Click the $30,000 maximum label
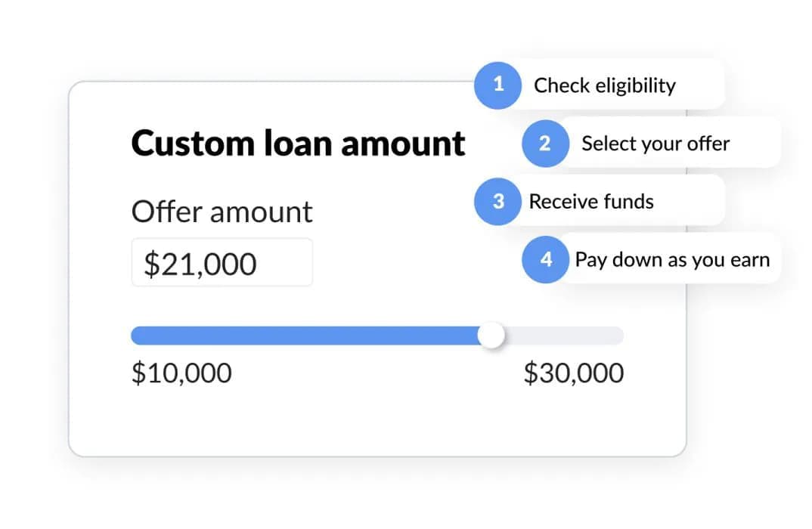Screen dimensions: 812x529 (x=573, y=373)
